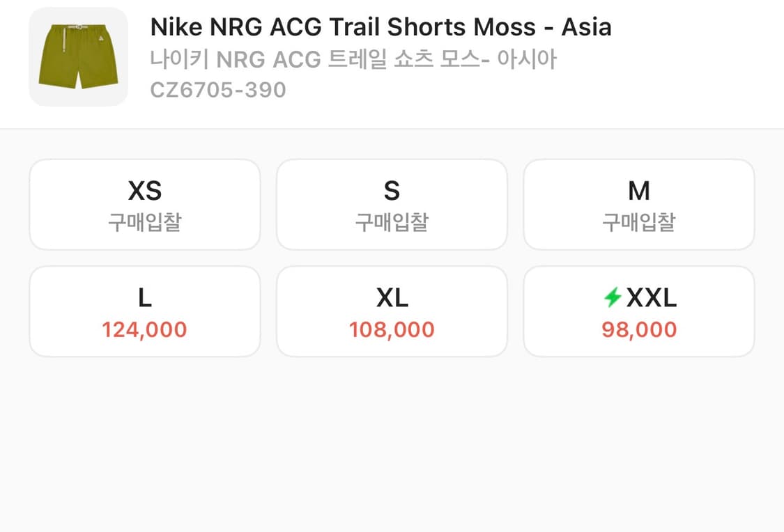
Task: Click the L size label text
Action: coord(144,298)
